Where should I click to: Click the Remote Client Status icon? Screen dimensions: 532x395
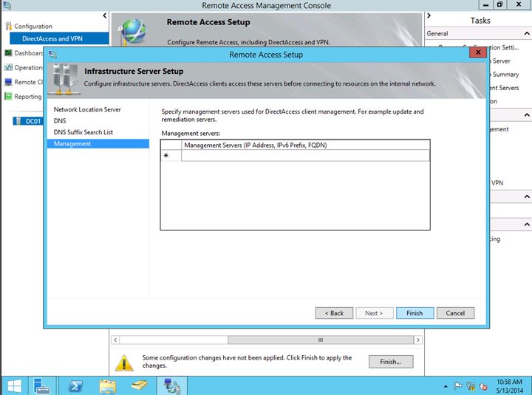[x=8, y=82]
